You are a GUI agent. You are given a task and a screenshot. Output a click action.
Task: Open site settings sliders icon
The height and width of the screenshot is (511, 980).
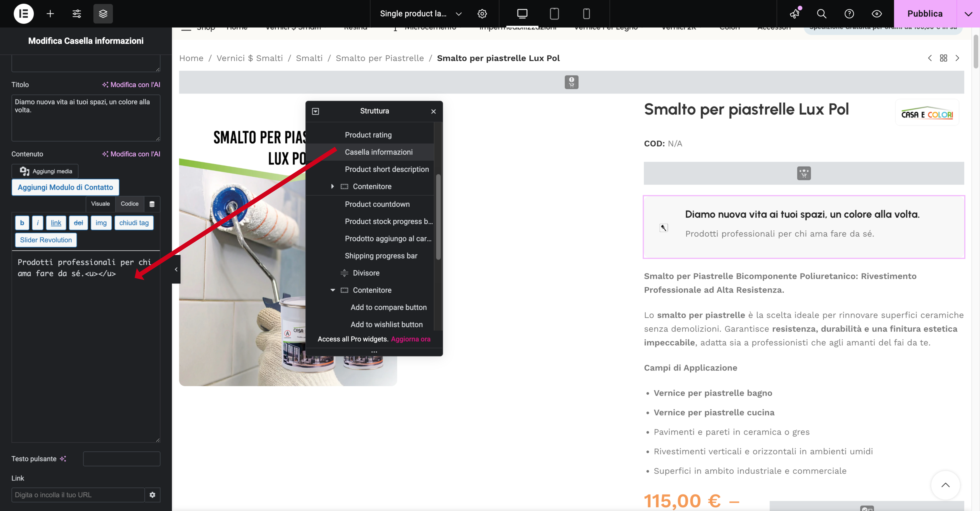coord(77,14)
